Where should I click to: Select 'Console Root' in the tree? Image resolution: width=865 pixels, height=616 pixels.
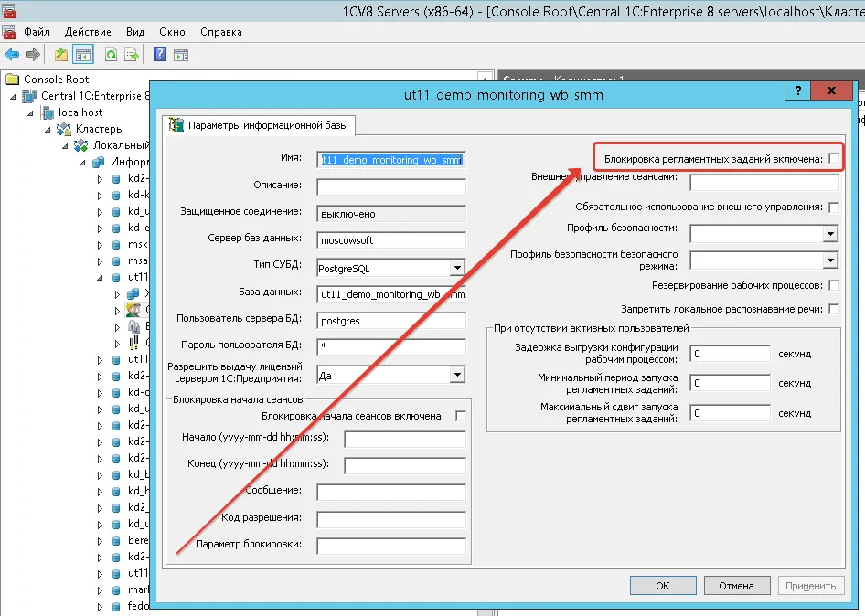pos(56,80)
